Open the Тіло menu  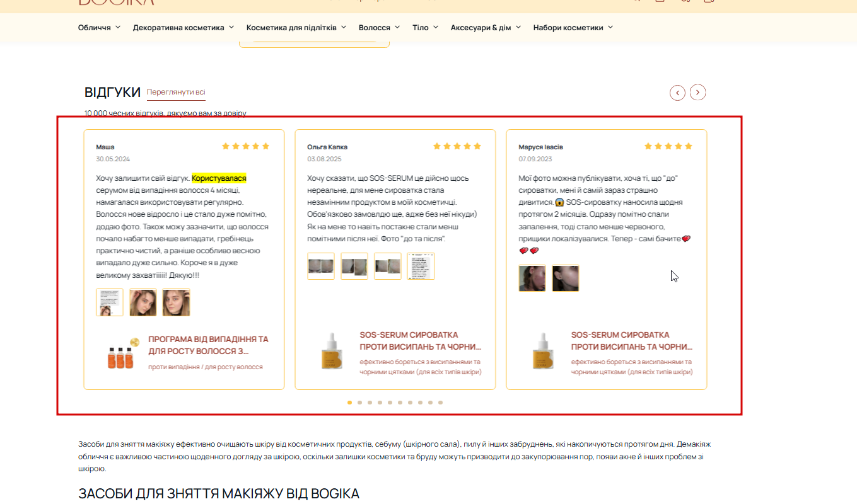tap(426, 28)
